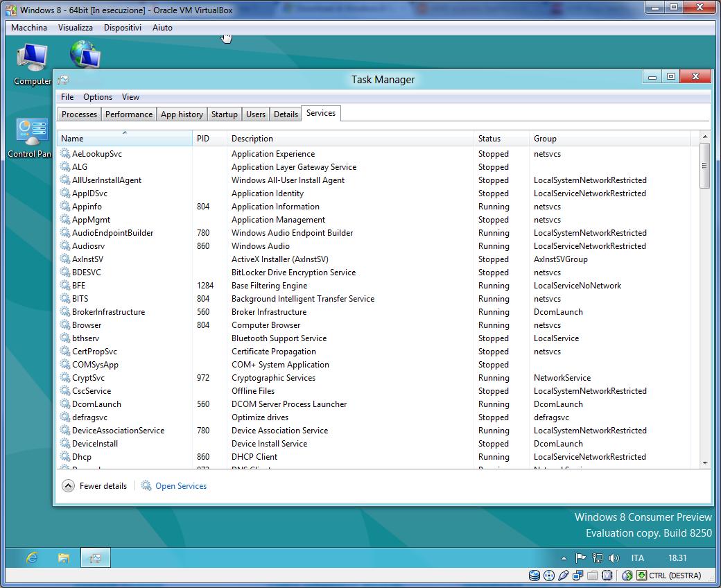Sort by the PID column header
Screen dimensions: 721x588
click(209, 139)
